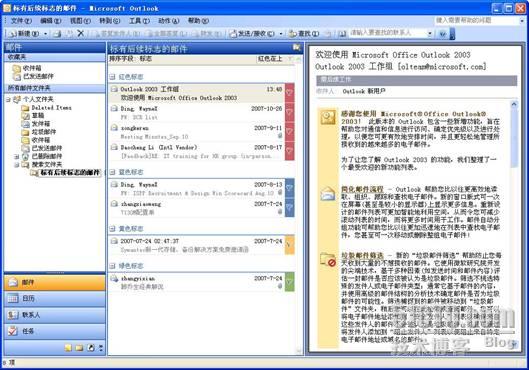The width and height of the screenshot is (529, 370).
Task: Click the delete X icon in toolbar
Action: pos(80,33)
